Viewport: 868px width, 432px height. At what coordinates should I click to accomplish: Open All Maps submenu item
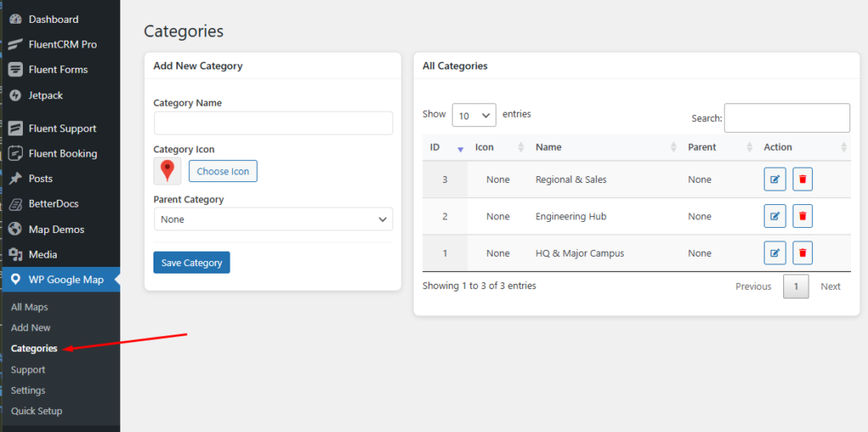coord(30,307)
